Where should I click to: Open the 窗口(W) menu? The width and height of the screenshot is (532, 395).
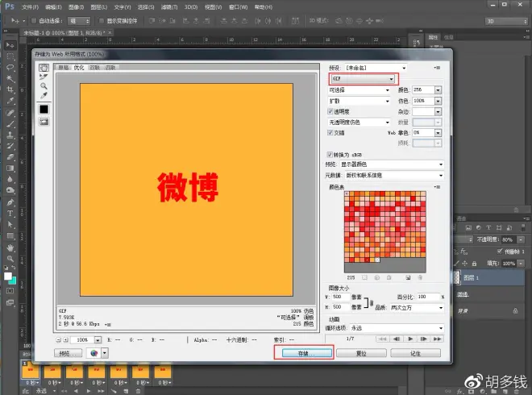[238, 6]
